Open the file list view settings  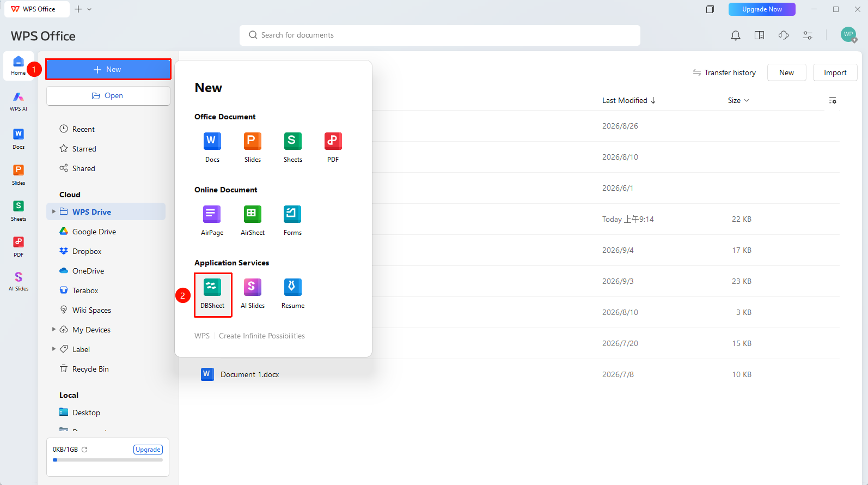point(833,100)
